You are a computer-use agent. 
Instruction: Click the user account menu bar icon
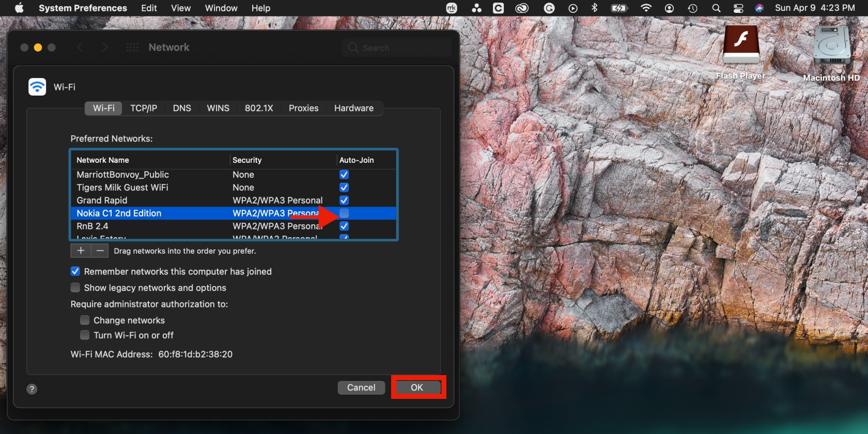669,8
